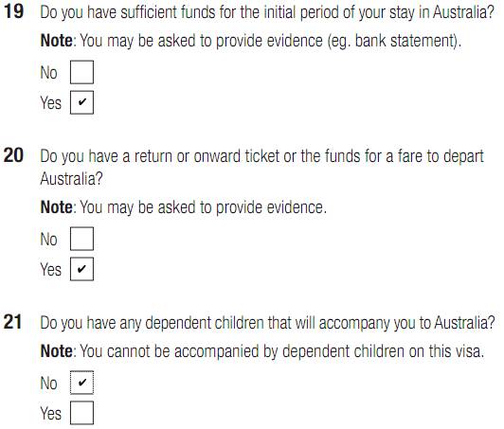Tick the No checkbox for question 19
This screenshot has height=429, width=504.
[x=81, y=72]
